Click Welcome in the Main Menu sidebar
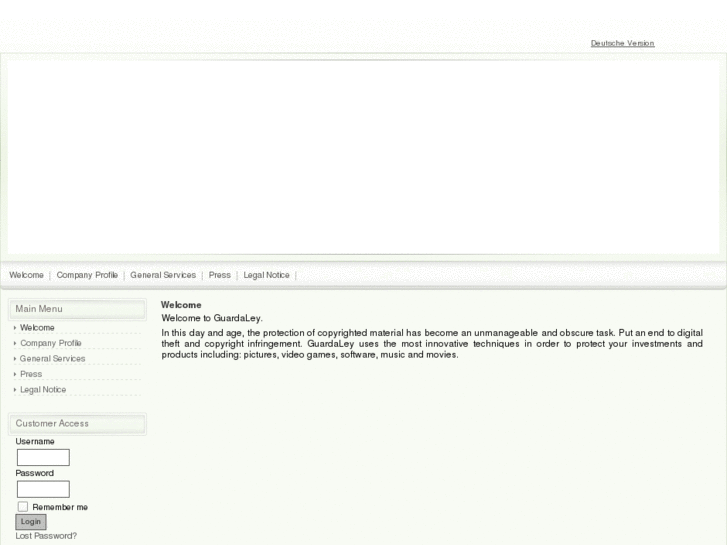727x545 pixels. point(37,327)
